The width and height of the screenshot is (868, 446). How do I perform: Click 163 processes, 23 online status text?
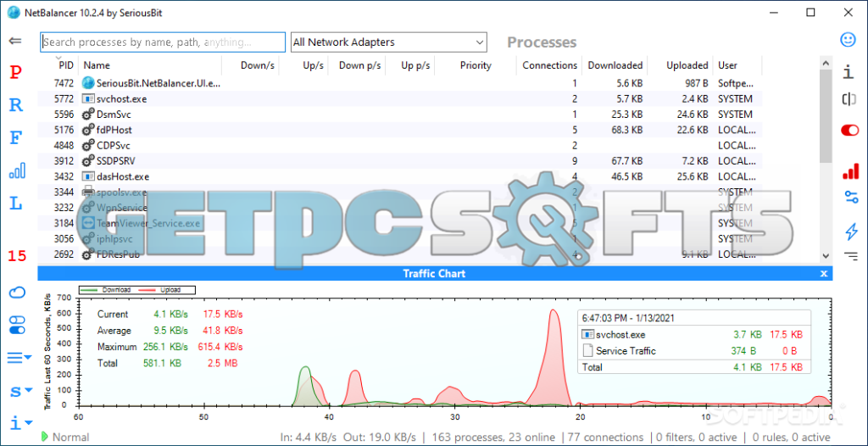(494, 438)
